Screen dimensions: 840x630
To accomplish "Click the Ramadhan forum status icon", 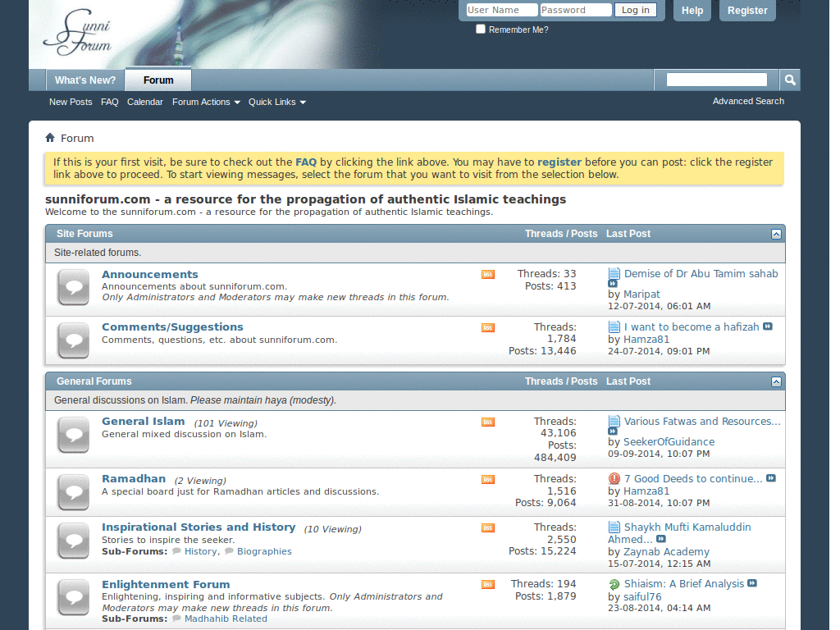I will pos(73,492).
